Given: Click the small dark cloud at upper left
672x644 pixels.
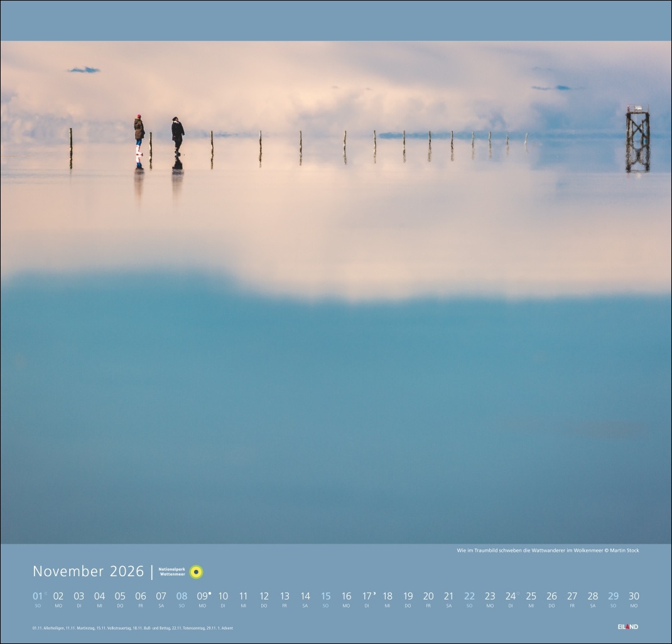Looking at the screenshot, I should [84, 70].
